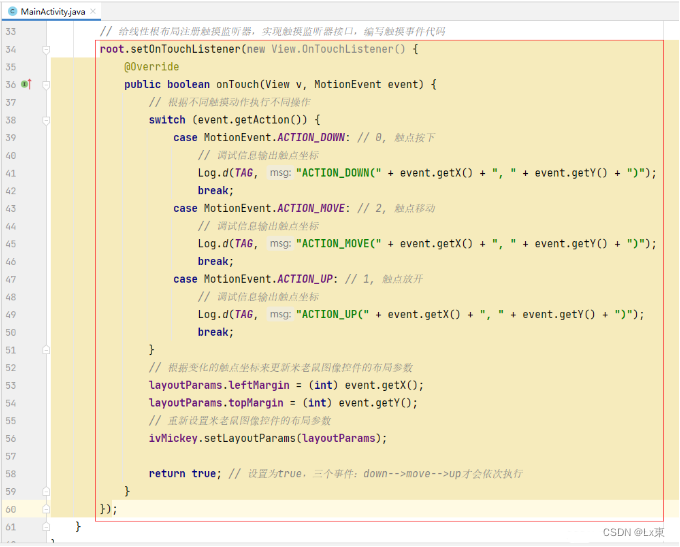Click event.getX() on line 53

pyautogui.click(x=384, y=385)
